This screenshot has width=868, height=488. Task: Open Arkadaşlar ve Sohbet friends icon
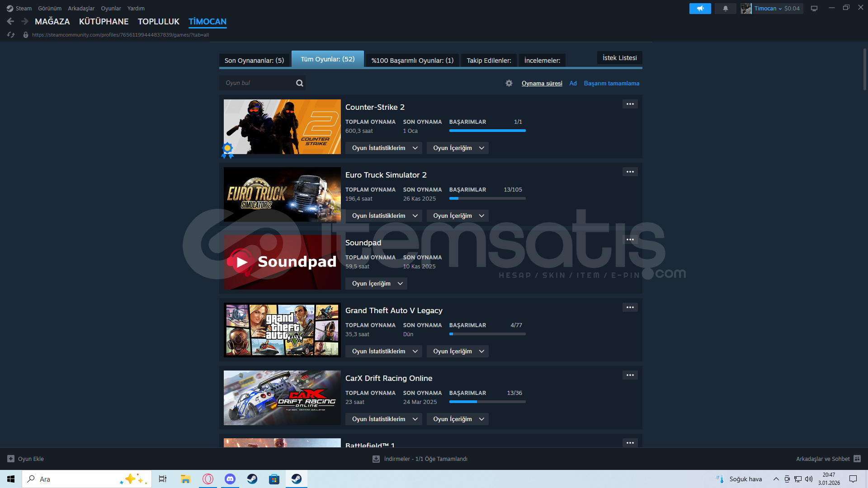[x=857, y=459]
